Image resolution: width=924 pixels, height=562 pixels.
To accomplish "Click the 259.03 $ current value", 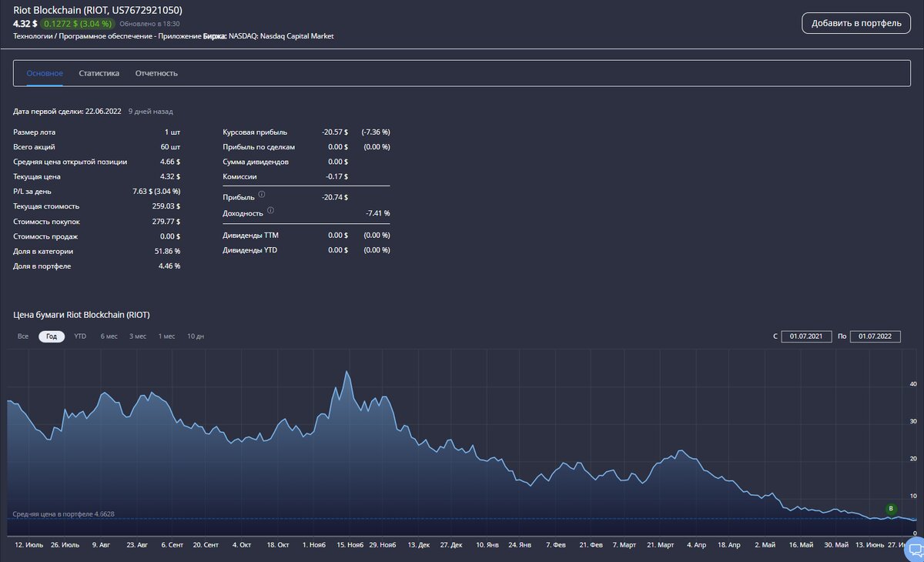I will click(x=166, y=206).
